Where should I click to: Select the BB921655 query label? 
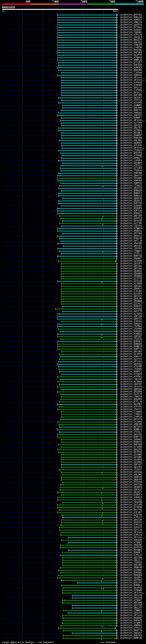8,7
